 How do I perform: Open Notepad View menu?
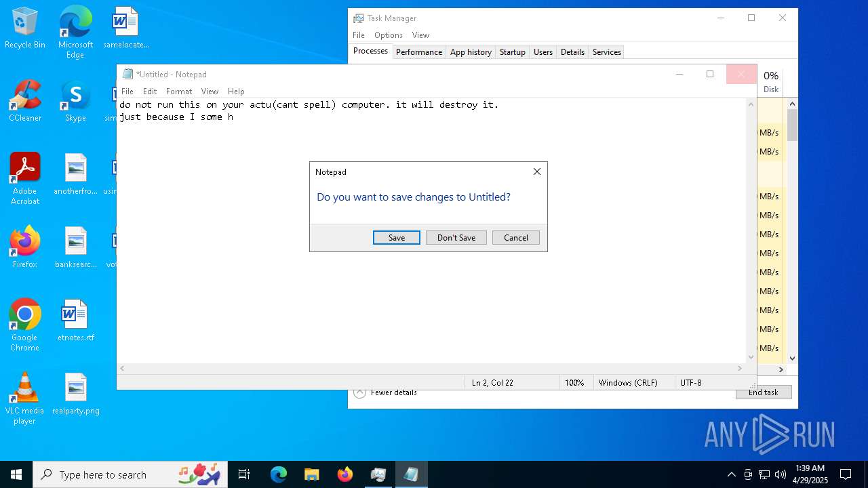(210, 91)
